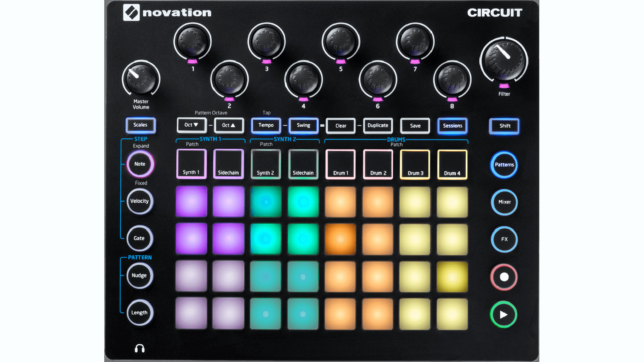Select the Synth 1 track button
This screenshot has width=644, height=362.
(x=191, y=164)
